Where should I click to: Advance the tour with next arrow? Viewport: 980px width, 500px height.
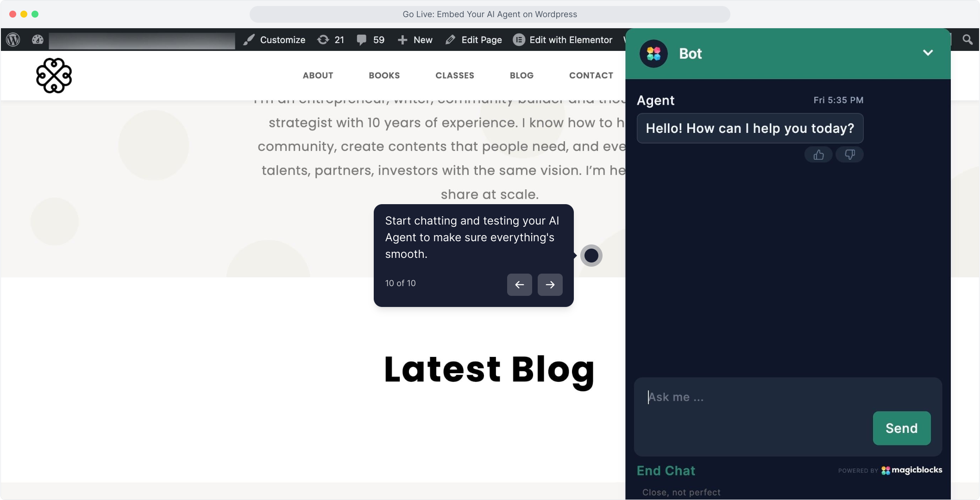pyautogui.click(x=550, y=285)
